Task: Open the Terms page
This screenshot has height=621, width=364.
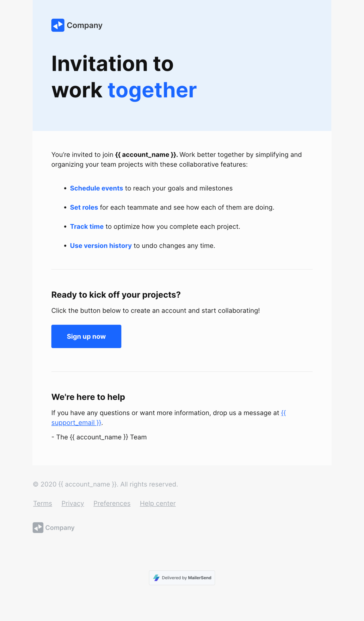Action: pyautogui.click(x=42, y=503)
